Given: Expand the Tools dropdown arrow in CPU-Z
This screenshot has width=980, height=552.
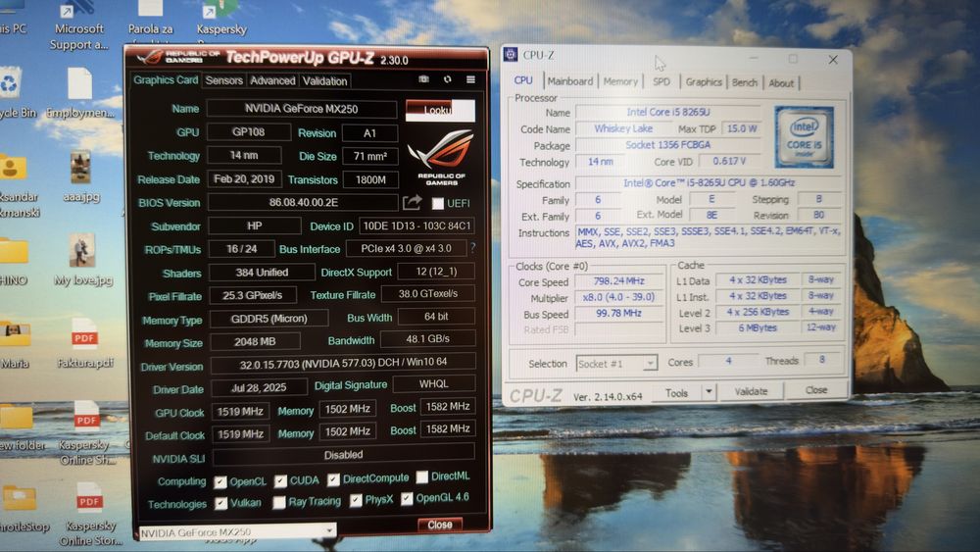Looking at the screenshot, I should [709, 392].
